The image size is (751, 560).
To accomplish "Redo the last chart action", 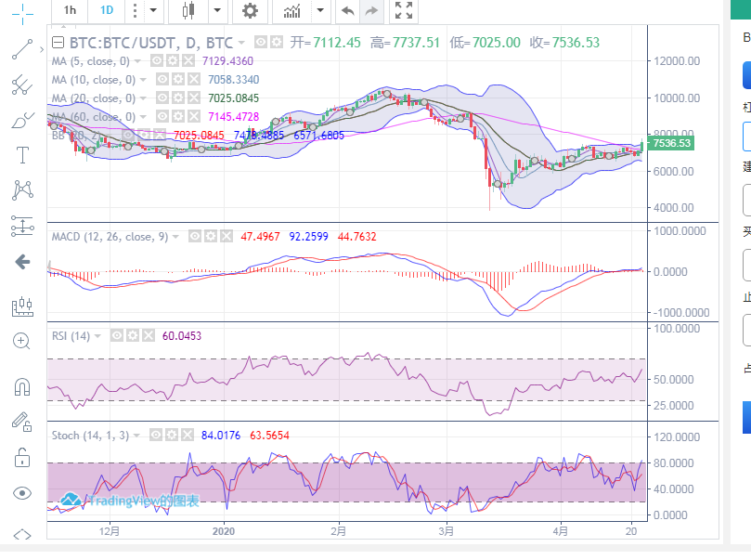I will click(371, 10).
